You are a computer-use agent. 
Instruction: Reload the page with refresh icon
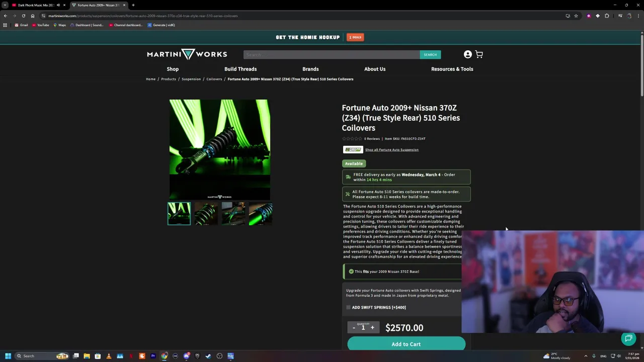(23, 16)
